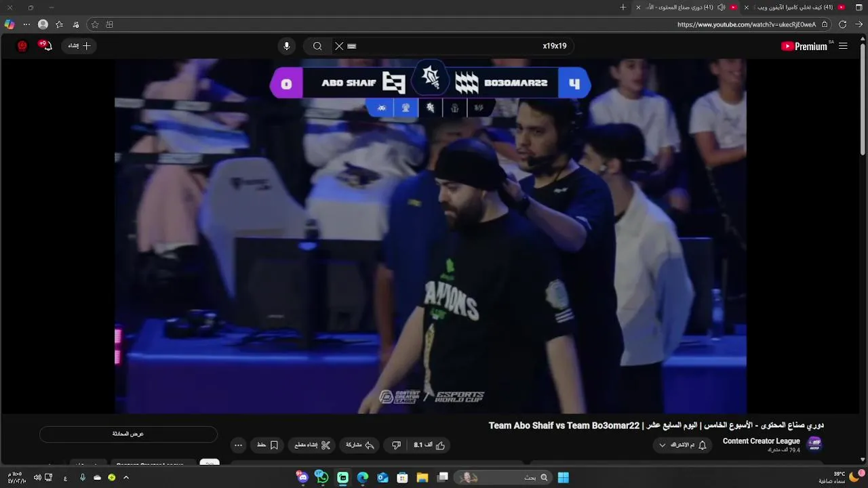Open taskbar clock and date
The width and height of the screenshot is (868, 488).
point(16,478)
